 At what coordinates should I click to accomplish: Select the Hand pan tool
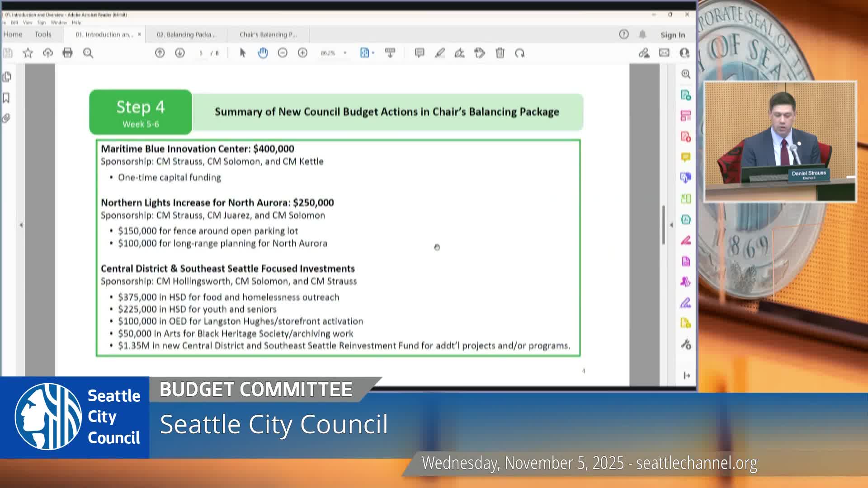coord(263,53)
